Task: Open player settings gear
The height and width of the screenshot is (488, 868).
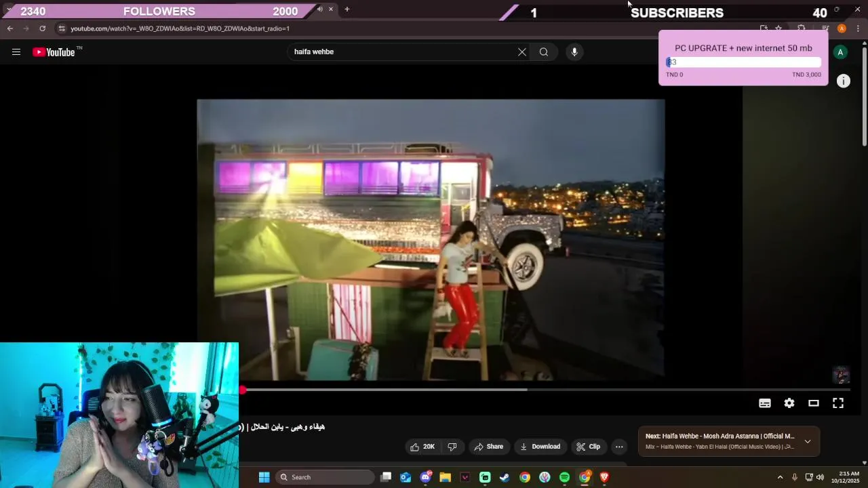Action: click(789, 403)
